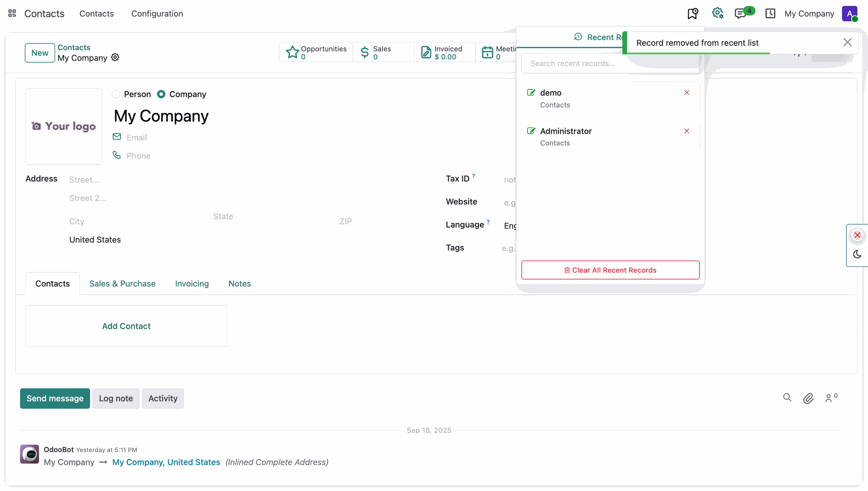This screenshot has width=868, height=491.
Task: Click the Log note button
Action: coord(116,398)
